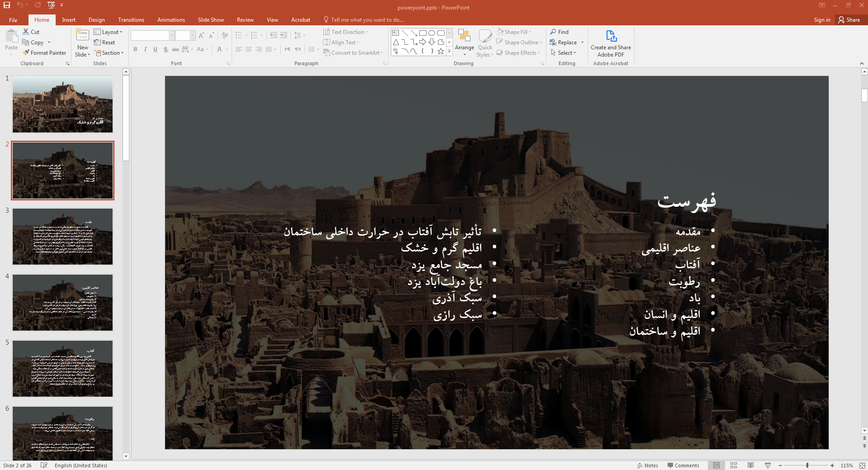Expand the Select dropdown in Editing

(x=564, y=53)
